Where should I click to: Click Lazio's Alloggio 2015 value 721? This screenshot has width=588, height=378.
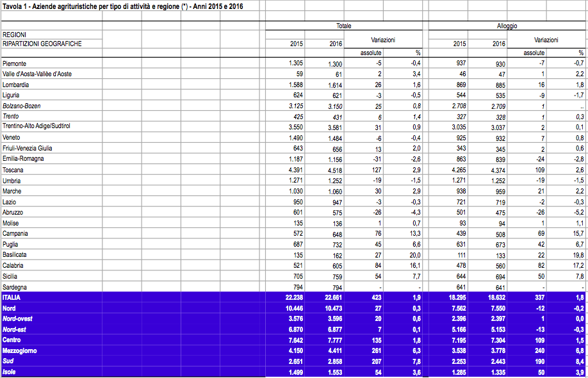(x=461, y=202)
